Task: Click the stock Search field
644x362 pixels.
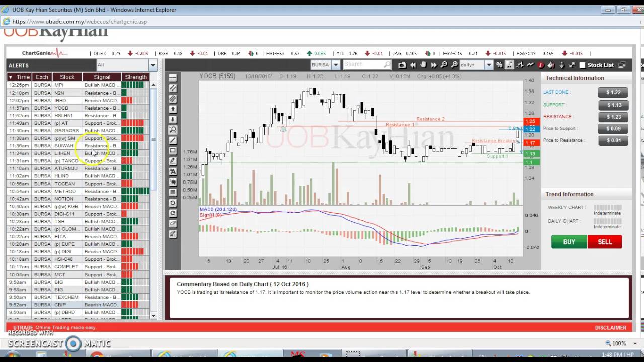Action: [x=367, y=64]
